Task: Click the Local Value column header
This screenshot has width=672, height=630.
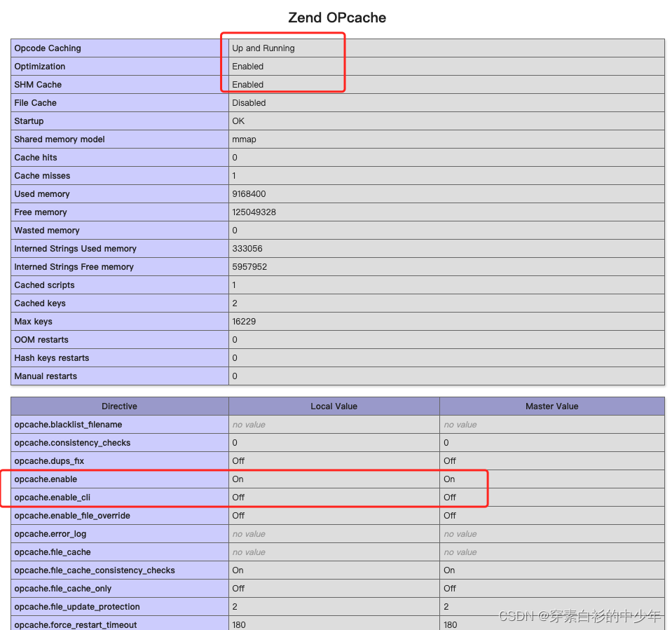Action: pyautogui.click(x=334, y=406)
